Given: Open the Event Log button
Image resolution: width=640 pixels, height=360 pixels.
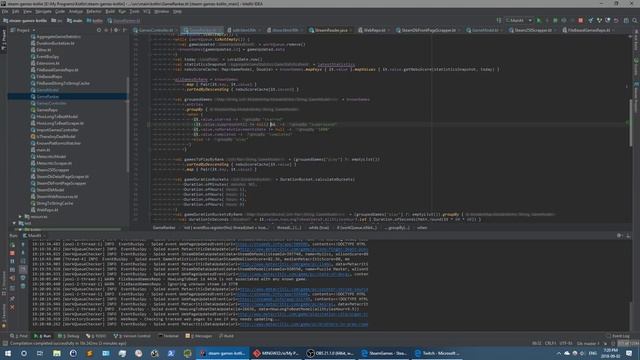Looking at the screenshot, I should click(x=618, y=336).
